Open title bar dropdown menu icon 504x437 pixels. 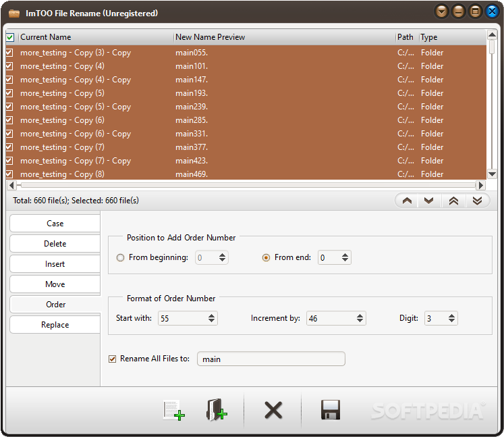tap(442, 12)
